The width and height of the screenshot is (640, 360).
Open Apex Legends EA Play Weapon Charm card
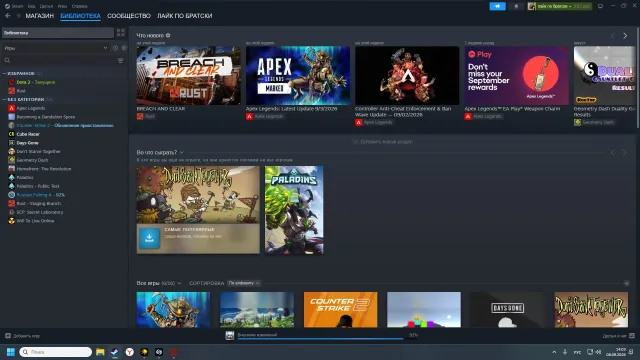516,76
